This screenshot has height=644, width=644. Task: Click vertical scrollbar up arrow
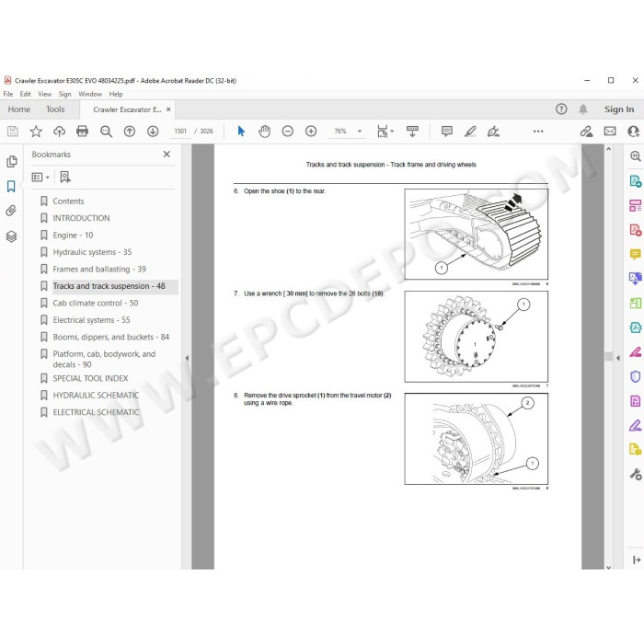point(609,149)
